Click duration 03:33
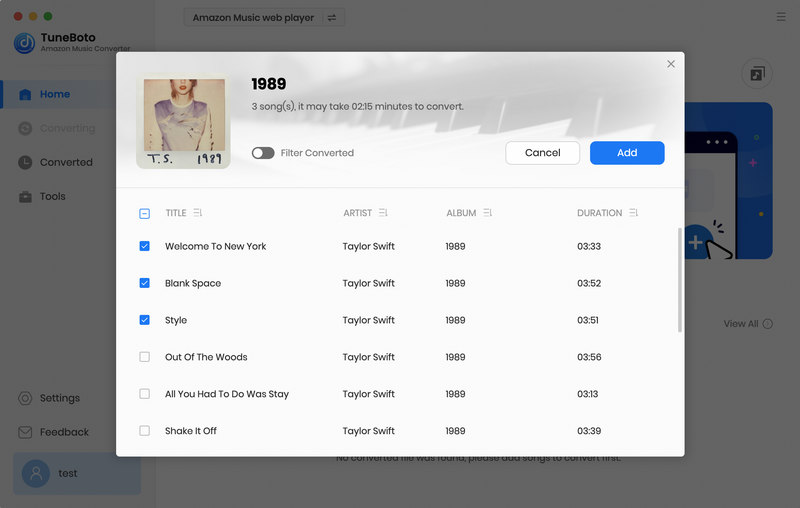This screenshot has width=800, height=508. pyautogui.click(x=589, y=246)
